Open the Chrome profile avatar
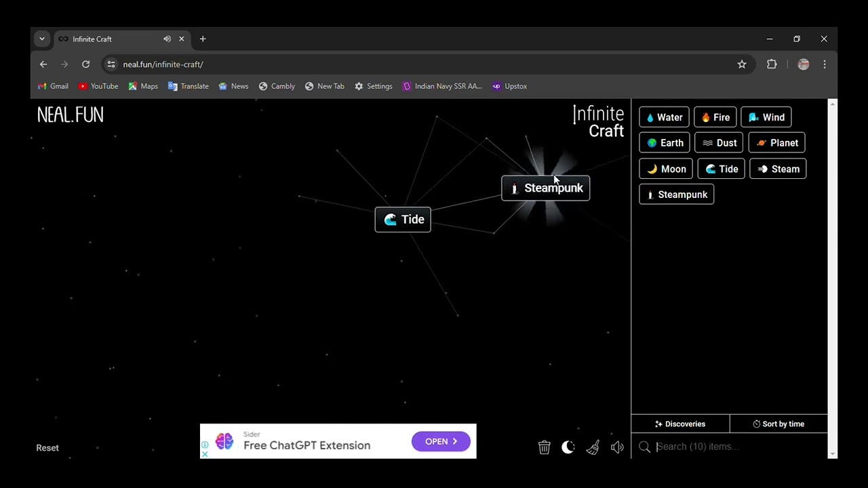Viewport: 868px width, 488px height. pos(804,64)
